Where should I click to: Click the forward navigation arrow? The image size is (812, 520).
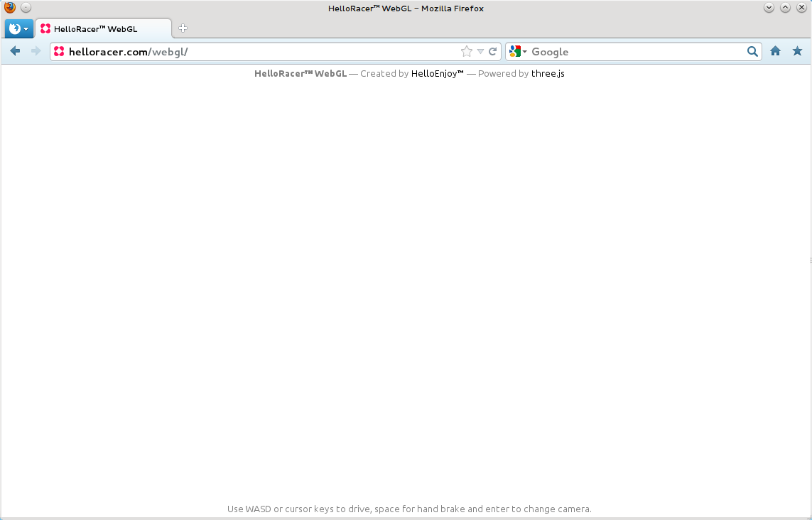tap(36, 51)
